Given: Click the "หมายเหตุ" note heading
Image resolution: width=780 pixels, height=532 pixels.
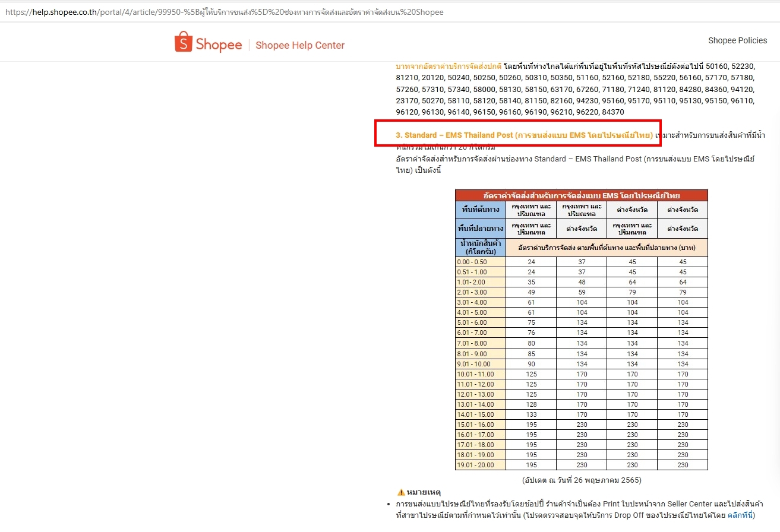Looking at the screenshot, I should click(424, 492).
